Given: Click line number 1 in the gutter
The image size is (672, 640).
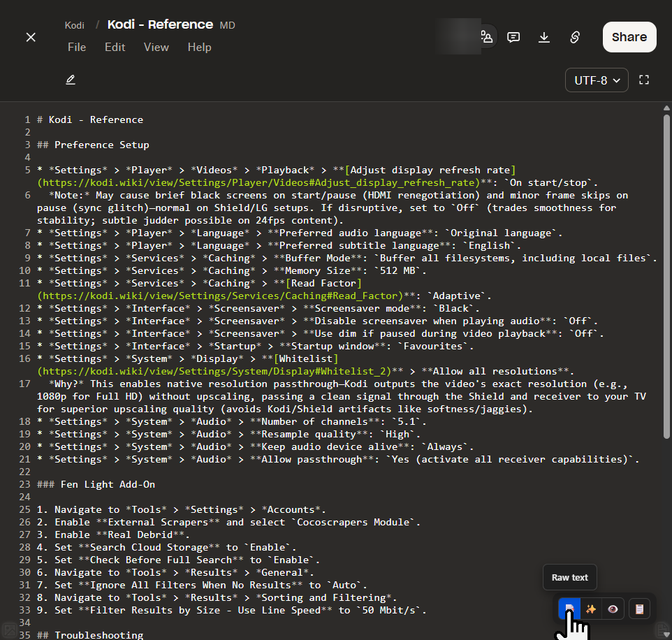Looking at the screenshot, I should tap(27, 119).
